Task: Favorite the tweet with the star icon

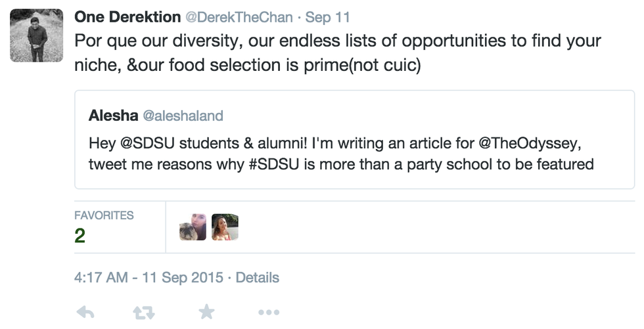Action: [206, 313]
